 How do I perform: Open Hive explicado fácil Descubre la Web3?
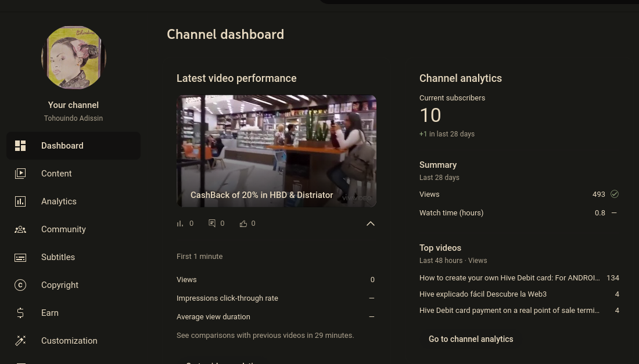[x=483, y=294]
